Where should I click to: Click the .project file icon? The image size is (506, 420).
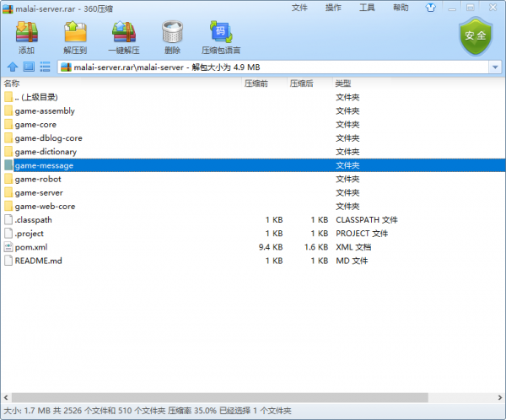pos(8,233)
